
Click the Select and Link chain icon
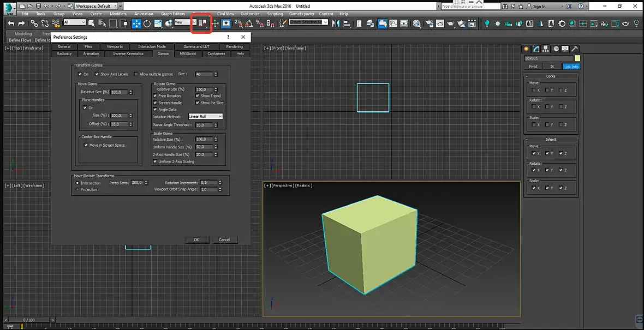coord(34,23)
